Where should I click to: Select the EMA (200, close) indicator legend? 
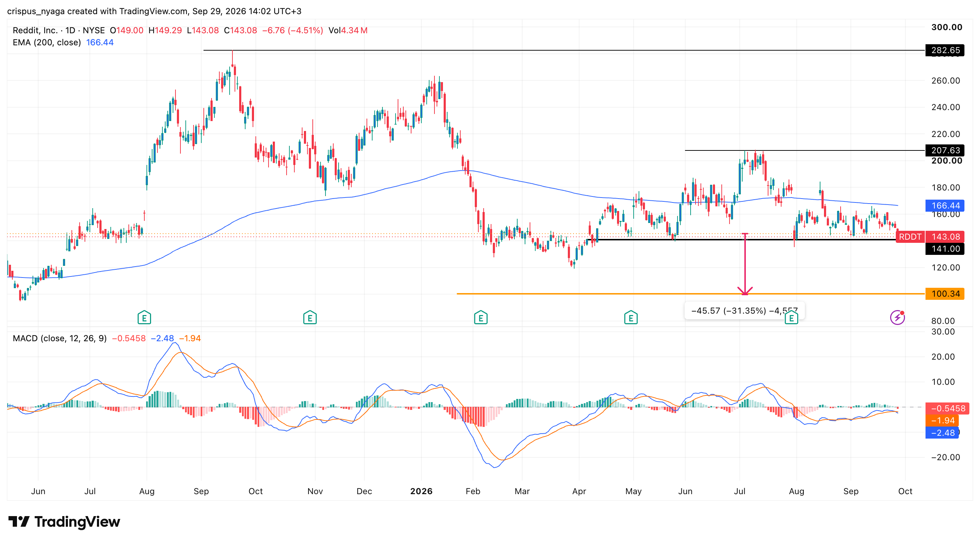pos(47,42)
